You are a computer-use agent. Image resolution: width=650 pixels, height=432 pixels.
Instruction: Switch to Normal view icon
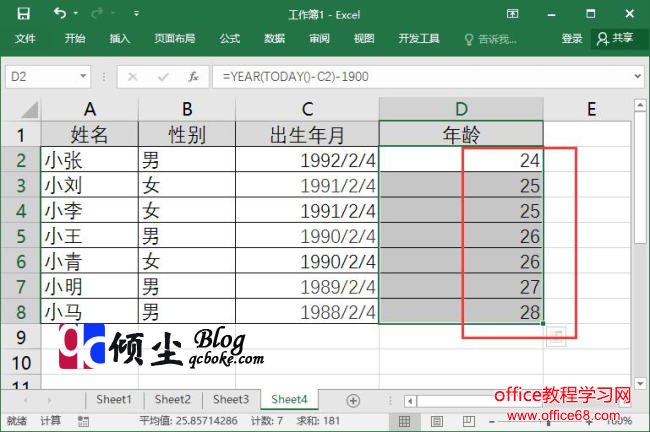coord(405,422)
